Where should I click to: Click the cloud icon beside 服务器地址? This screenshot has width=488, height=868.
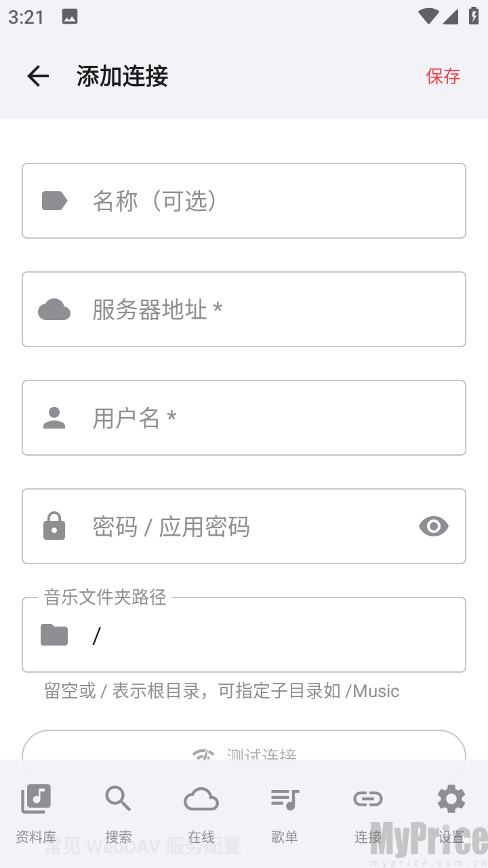pos(54,309)
